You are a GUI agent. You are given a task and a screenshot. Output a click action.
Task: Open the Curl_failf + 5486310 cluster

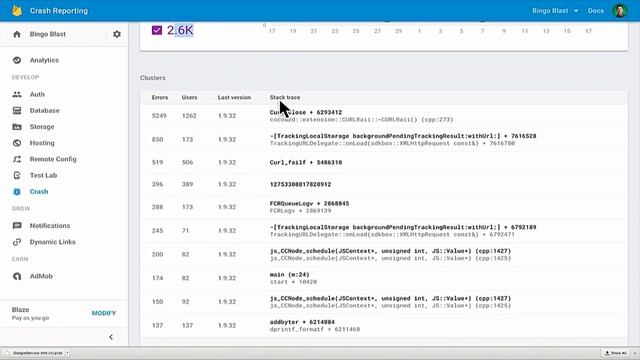384,162
